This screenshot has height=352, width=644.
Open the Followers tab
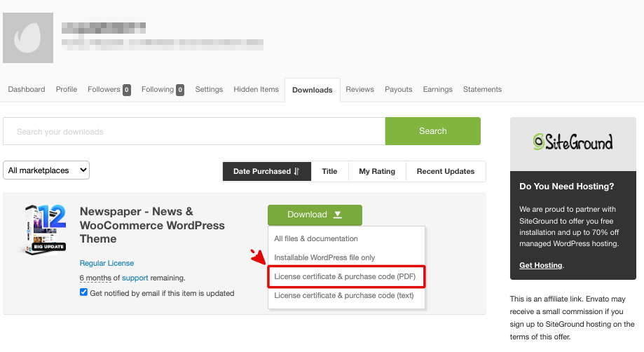[x=109, y=90]
